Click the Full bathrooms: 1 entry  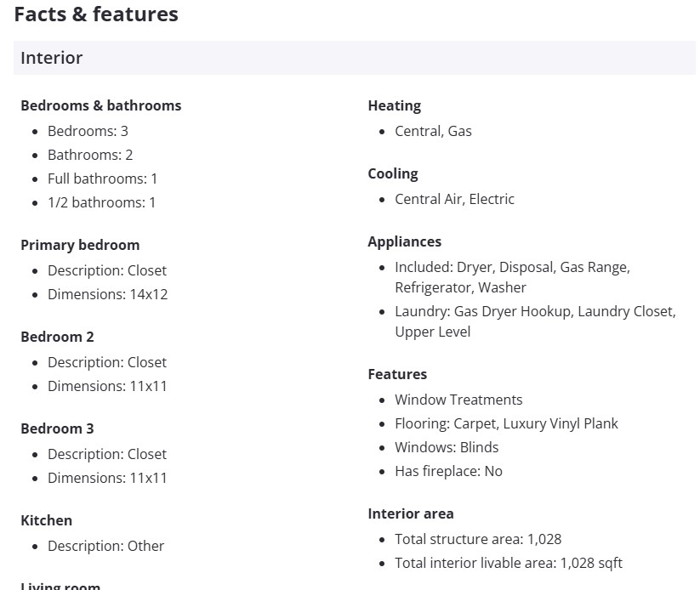(102, 179)
